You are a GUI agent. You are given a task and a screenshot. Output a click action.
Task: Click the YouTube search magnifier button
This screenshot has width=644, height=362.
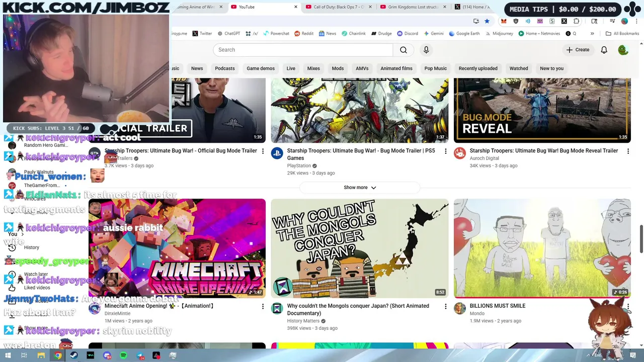pos(404,50)
